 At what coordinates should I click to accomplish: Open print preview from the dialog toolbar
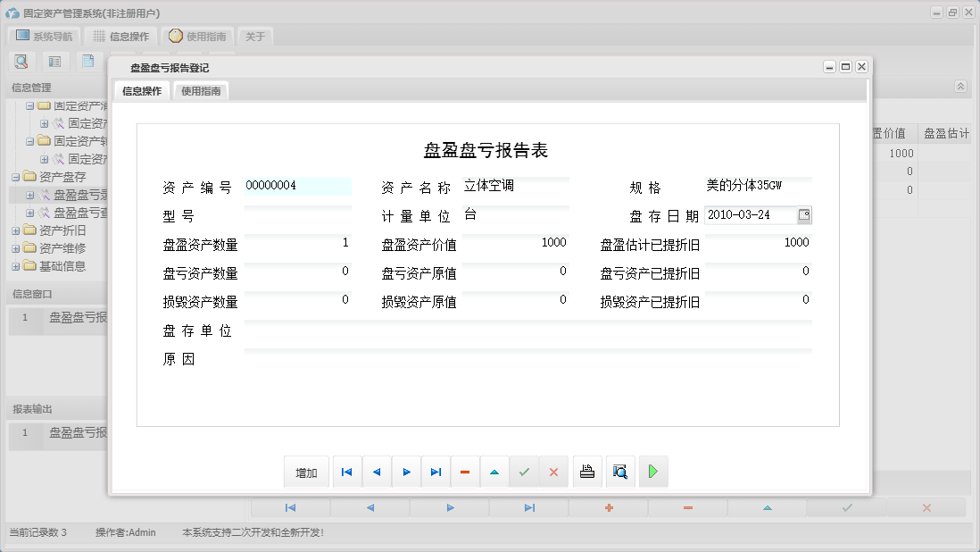click(619, 471)
